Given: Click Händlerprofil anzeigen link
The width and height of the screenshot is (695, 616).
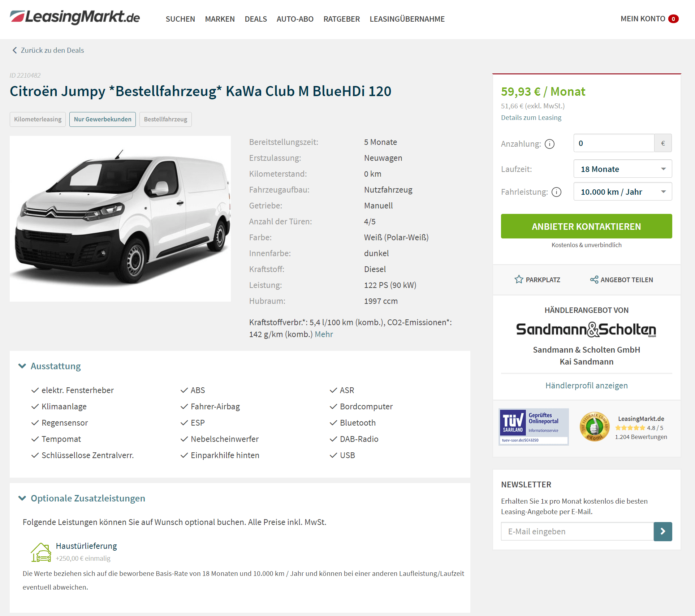Looking at the screenshot, I should coord(586,385).
